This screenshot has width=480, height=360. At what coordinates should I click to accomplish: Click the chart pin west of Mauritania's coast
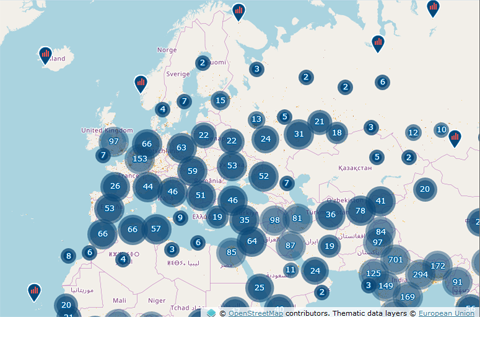click(x=34, y=292)
